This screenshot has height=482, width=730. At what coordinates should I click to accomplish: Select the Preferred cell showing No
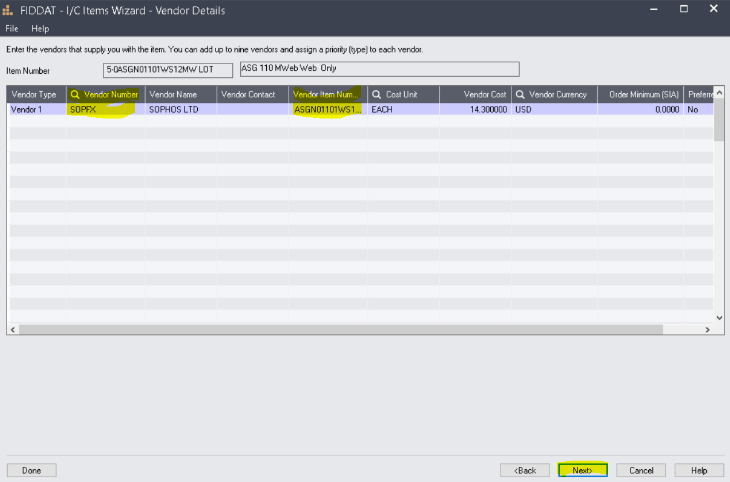pyautogui.click(x=697, y=109)
